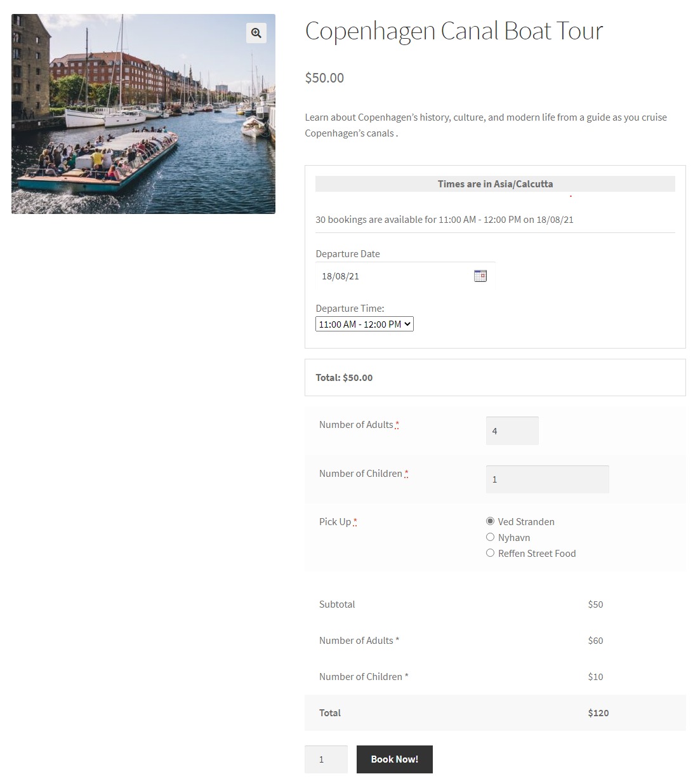Click the Nyhavn option label
Image resolution: width=700 pixels, height=781 pixels.
(514, 538)
